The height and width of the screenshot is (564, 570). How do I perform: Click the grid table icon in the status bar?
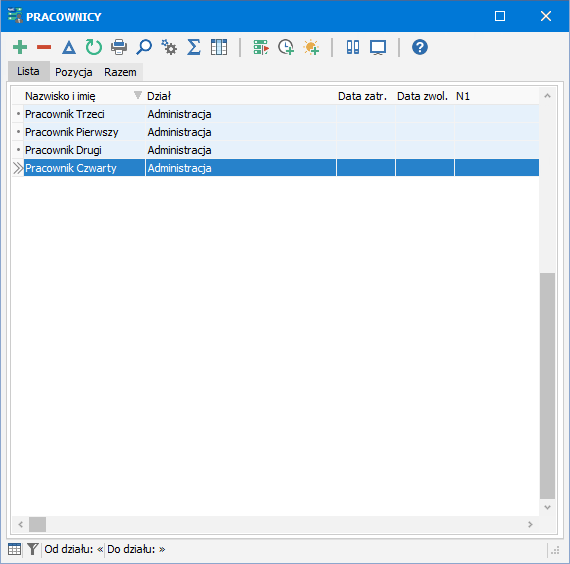[15, 549]
